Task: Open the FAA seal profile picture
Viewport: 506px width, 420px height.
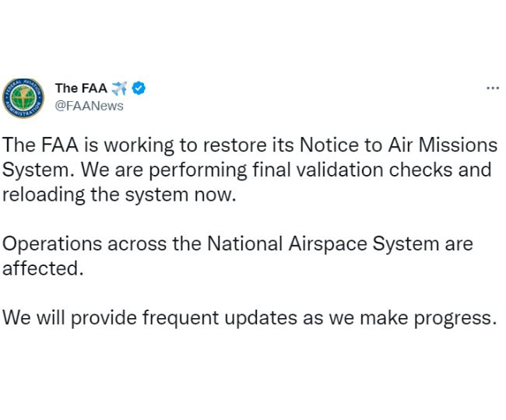Action: 23,98
